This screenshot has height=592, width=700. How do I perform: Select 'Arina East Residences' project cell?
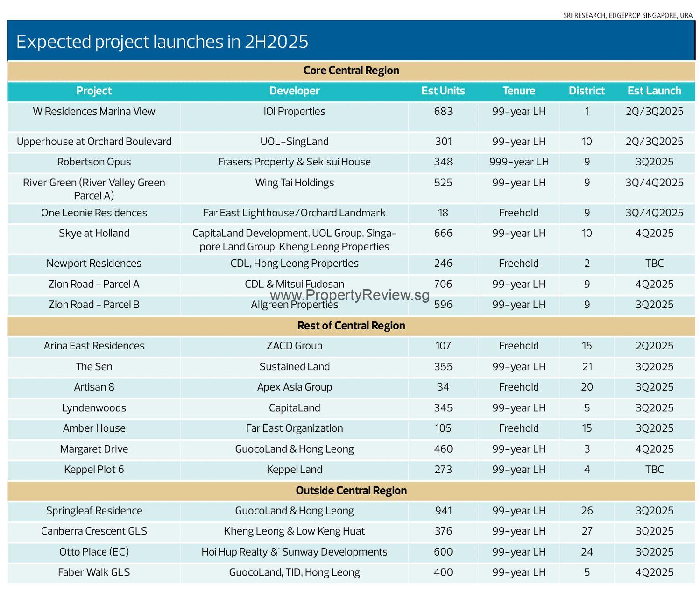(x=94, y=346)
